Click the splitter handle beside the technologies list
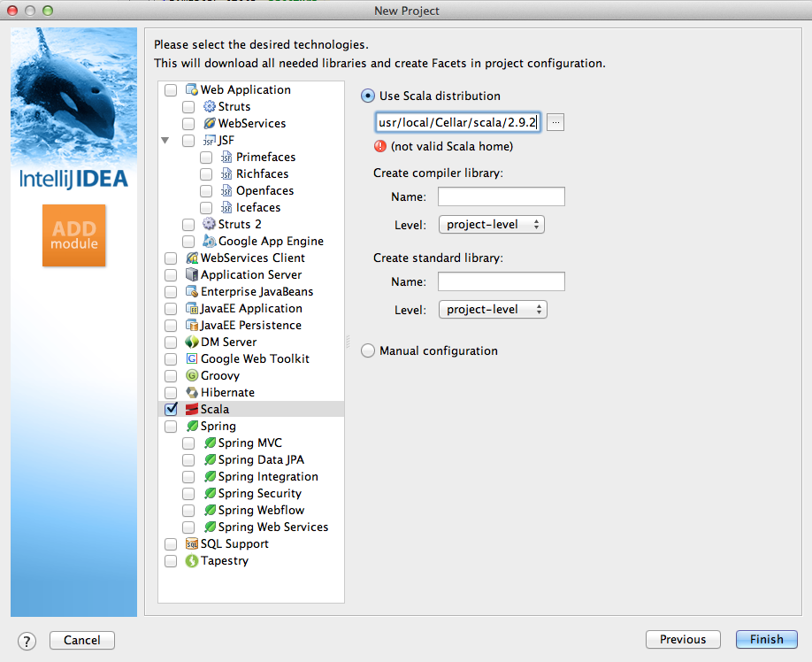Viewport: 812px width, 662px height. click(x=348, y=342)
